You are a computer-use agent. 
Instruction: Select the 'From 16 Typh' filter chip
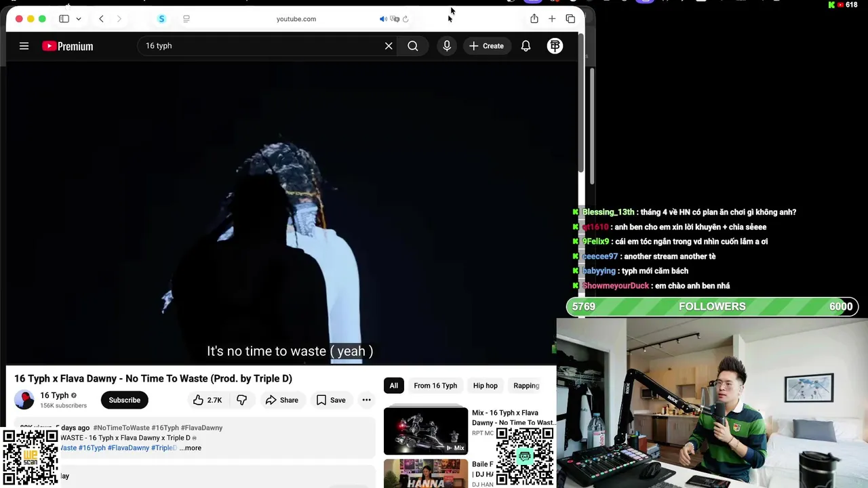point(435,386)
